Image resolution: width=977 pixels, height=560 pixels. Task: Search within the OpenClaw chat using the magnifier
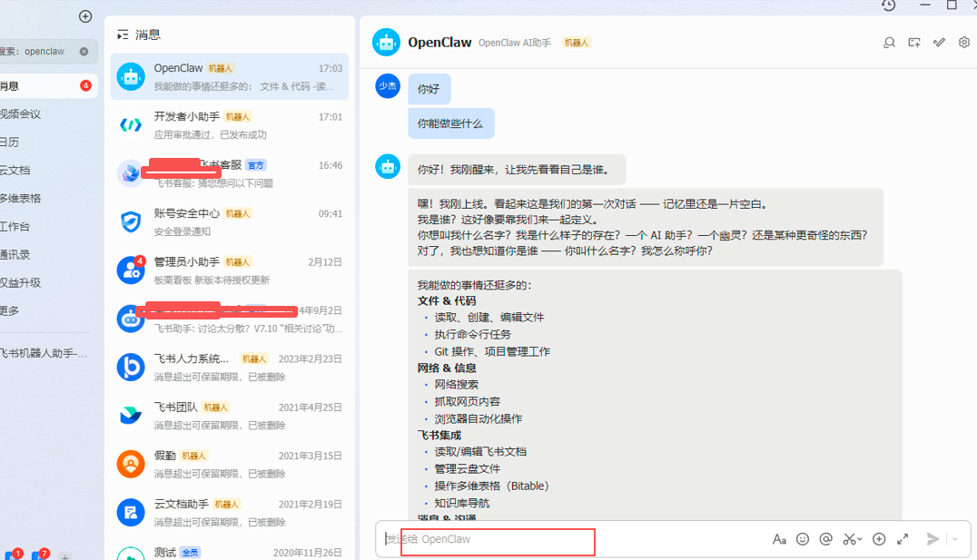889,42
